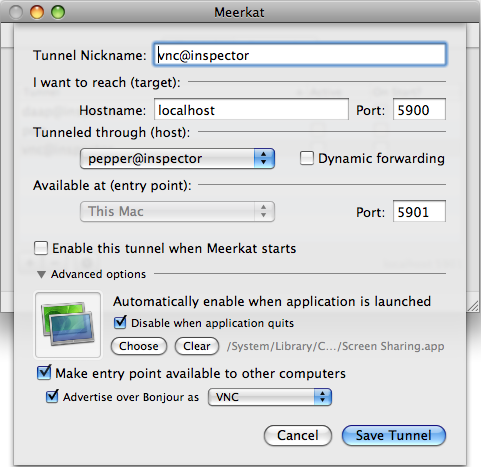This screenshot has height=467, width=481.
Task: Uncheck Make entry point available to other computers
Action: coord(44,373)
